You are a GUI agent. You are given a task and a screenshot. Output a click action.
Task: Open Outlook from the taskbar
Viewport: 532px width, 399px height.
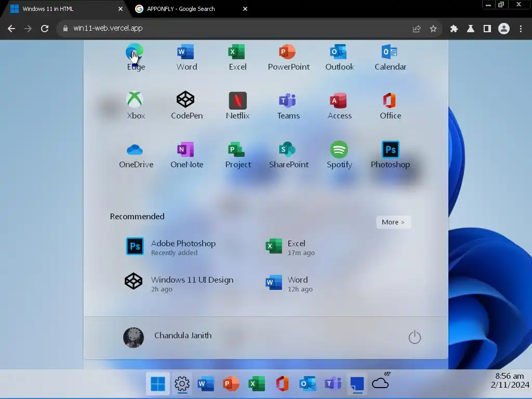click(x=308, y=384)
